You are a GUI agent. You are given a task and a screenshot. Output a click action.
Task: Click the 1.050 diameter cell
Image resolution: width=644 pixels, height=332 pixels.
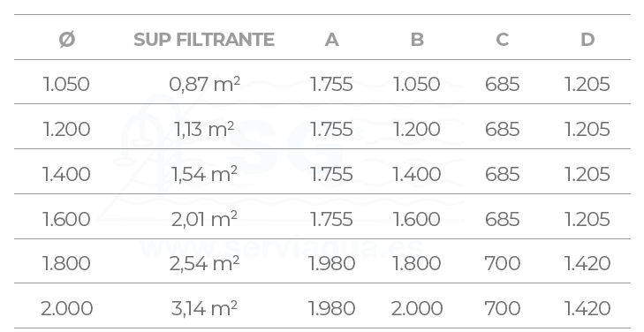66,84
